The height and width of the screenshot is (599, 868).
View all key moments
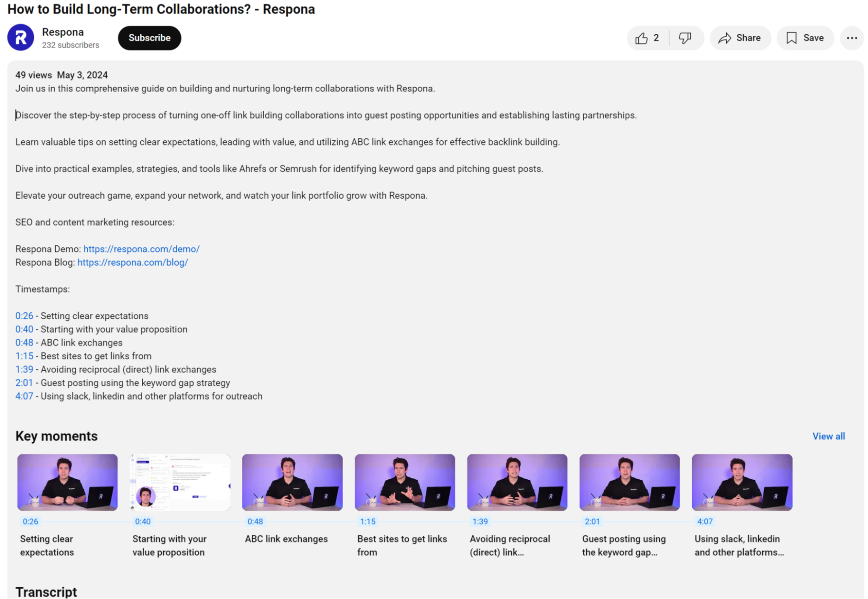828,436
